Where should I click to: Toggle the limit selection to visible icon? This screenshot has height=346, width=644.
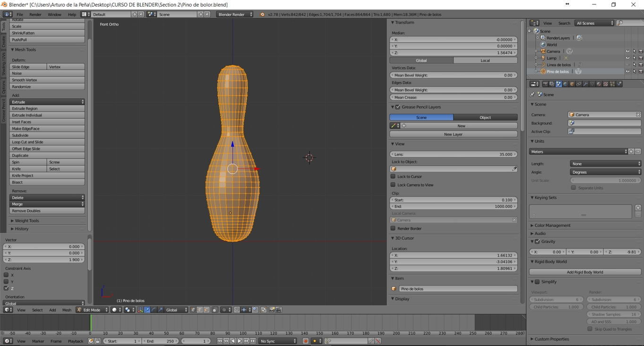click(x=215, y=310)
